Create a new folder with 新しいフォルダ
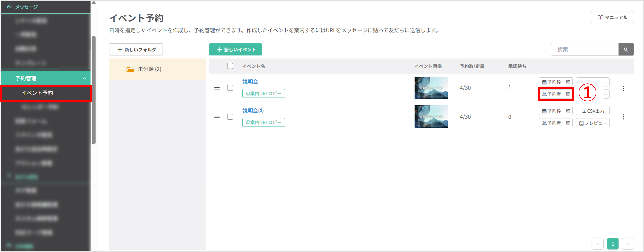This screenshot has width=644, height=252. point(136,50)
